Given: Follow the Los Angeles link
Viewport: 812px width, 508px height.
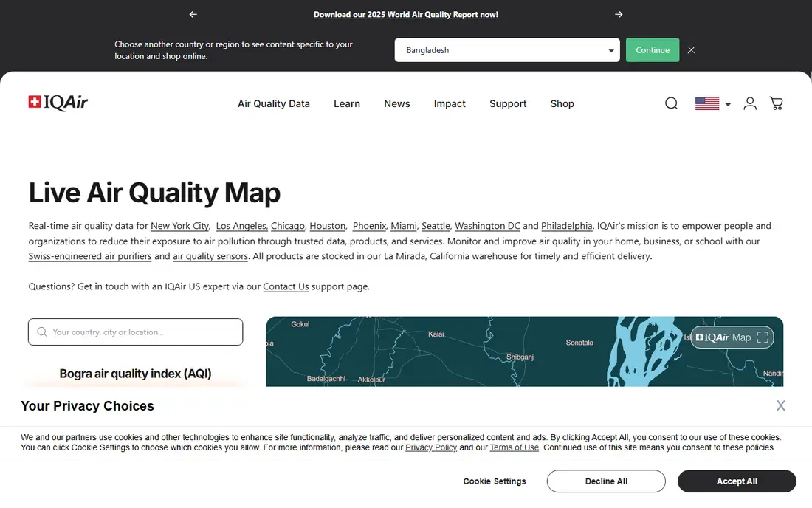Looking at the screenshot, I should (241, 226).
